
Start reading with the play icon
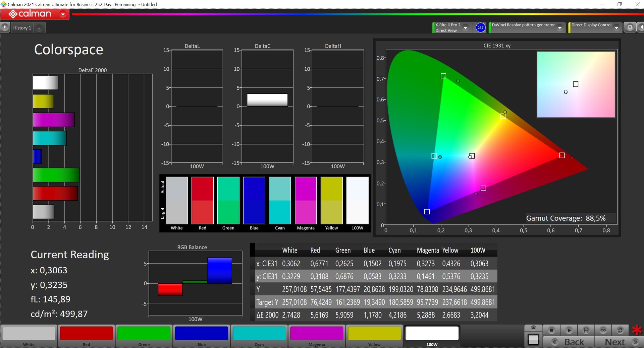[569, 330]
